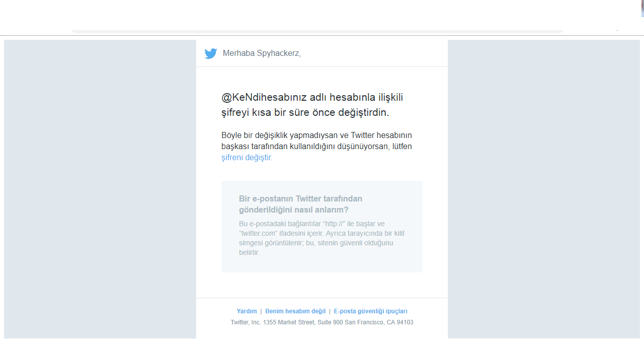Open the Yardım footer link
The height and width of the screenshot is (340, 644).
pyautogui.click(x=247, y=311)
